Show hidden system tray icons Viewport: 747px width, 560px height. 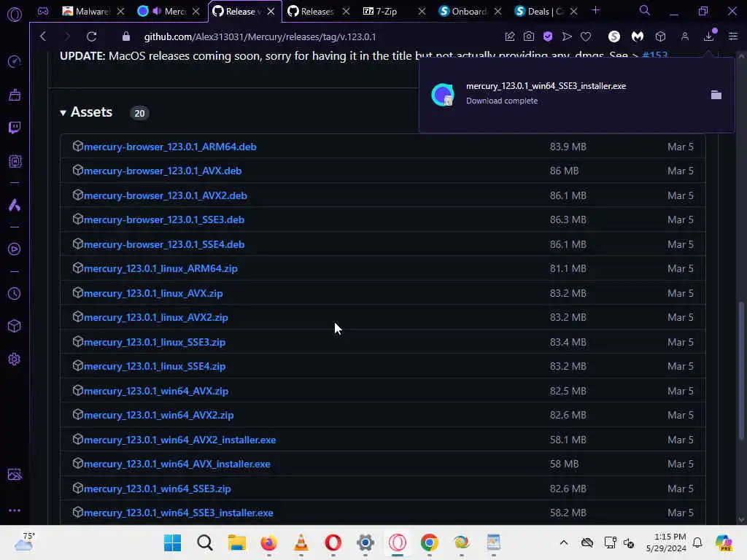(564, 542)
